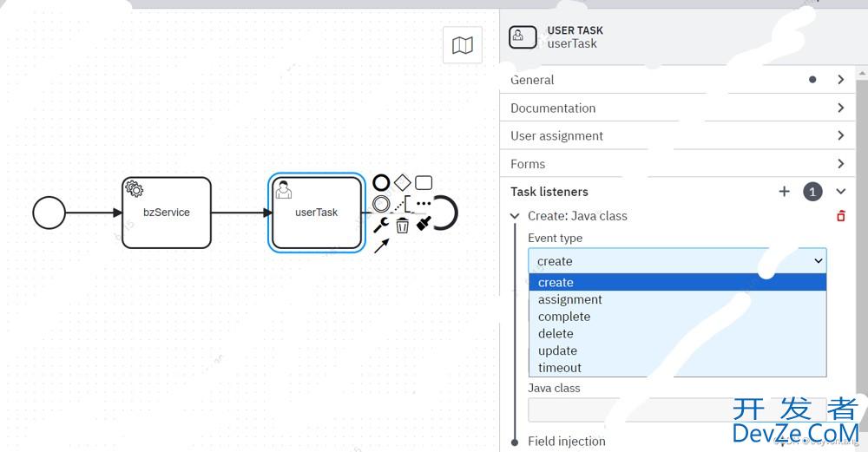
Task: Open more append options ellipsis
Action: click(424, 204)
